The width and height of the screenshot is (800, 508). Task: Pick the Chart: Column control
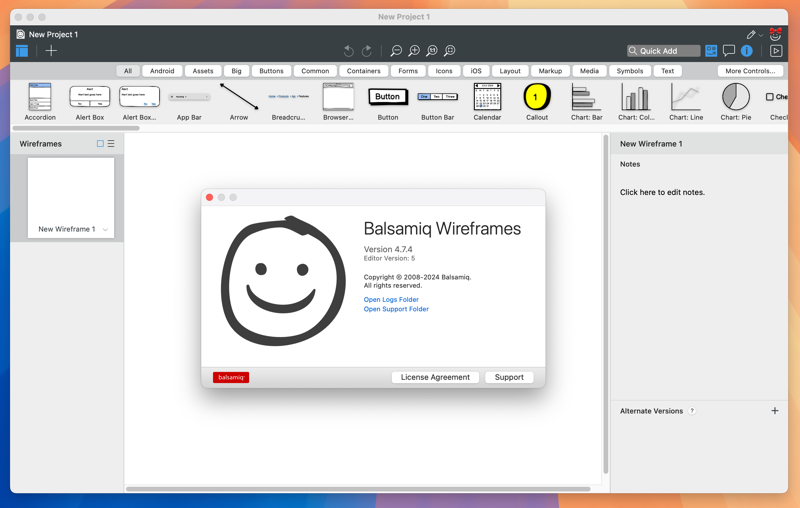pos(636,101)
